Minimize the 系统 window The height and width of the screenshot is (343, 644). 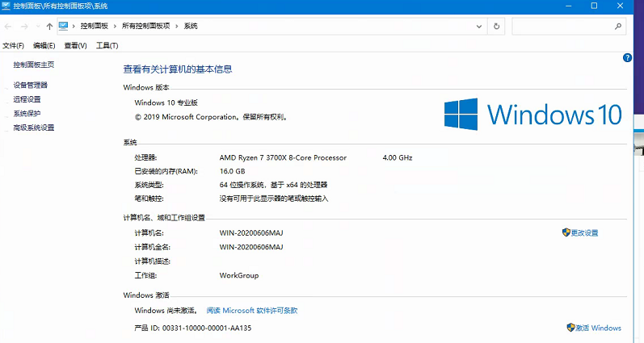[568, 6]
